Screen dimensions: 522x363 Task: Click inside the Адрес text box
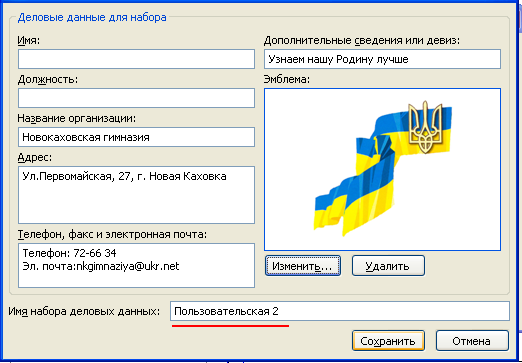(x=136, y=195)
